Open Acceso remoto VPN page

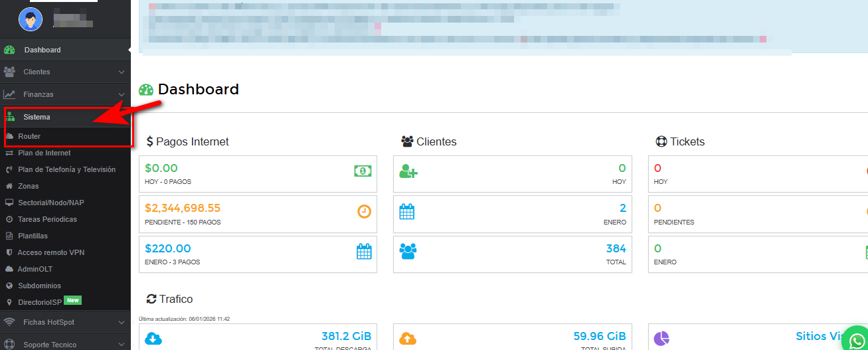click(x=50, y=252)
